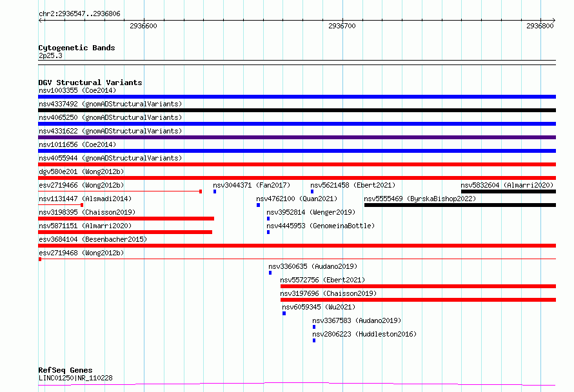
Task: Open nsv5621458 (Ebert2021) label
Action: (x=353, y=185)
